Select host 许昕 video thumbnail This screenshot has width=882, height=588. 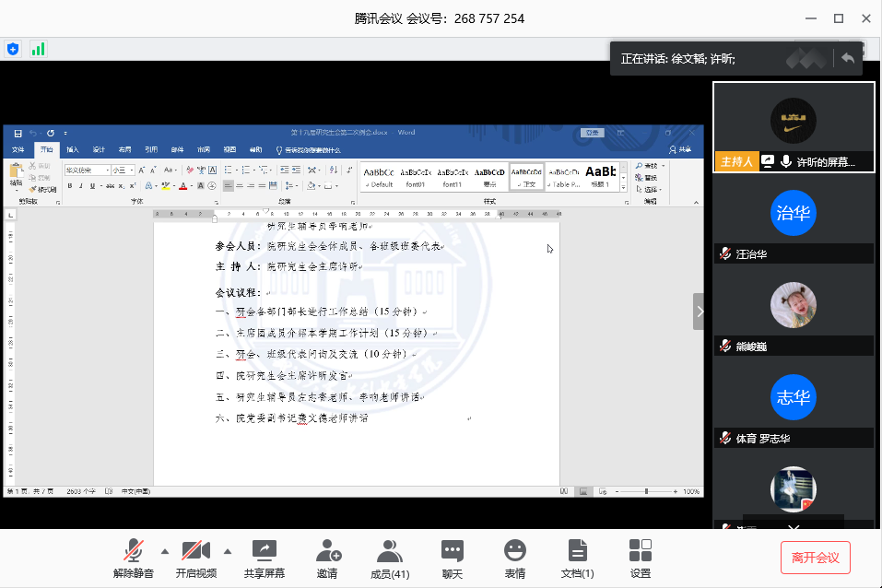(x=794, y=120)
